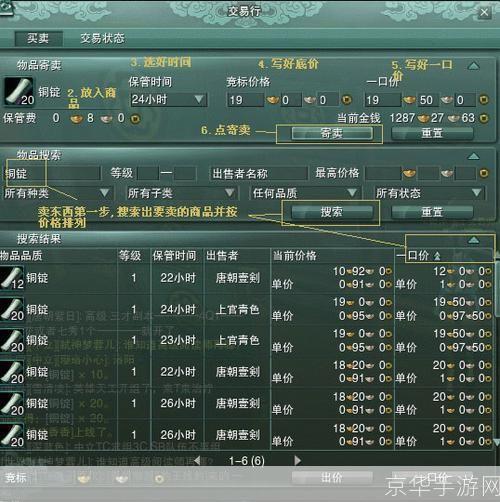This screenshot has width=500, height=502.
Task: Sort results by the 一口价 column arrow
Action: click(x=437, y=256)
